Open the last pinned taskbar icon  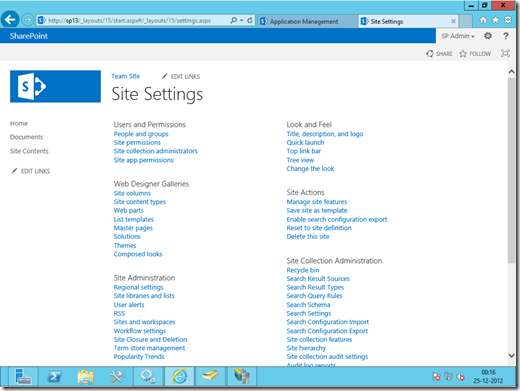tap(242, 377)
